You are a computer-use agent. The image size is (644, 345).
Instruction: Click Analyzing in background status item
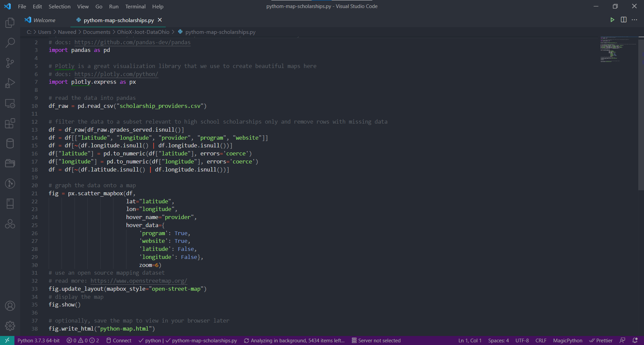point(294,340)
